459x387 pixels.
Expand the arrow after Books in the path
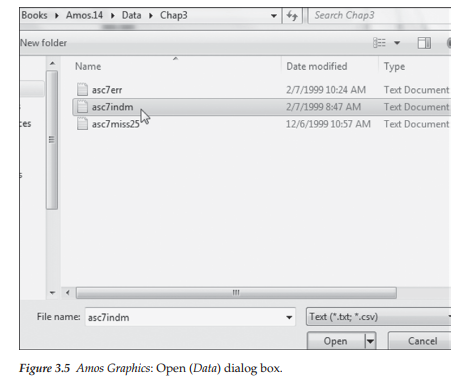point(57,16)
